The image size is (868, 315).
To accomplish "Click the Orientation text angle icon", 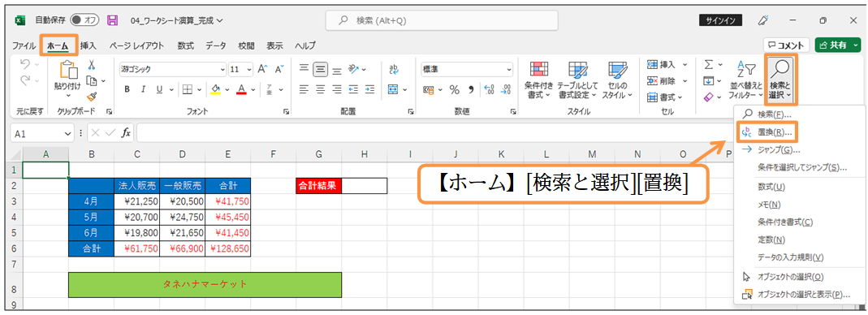I will [353, 69].
